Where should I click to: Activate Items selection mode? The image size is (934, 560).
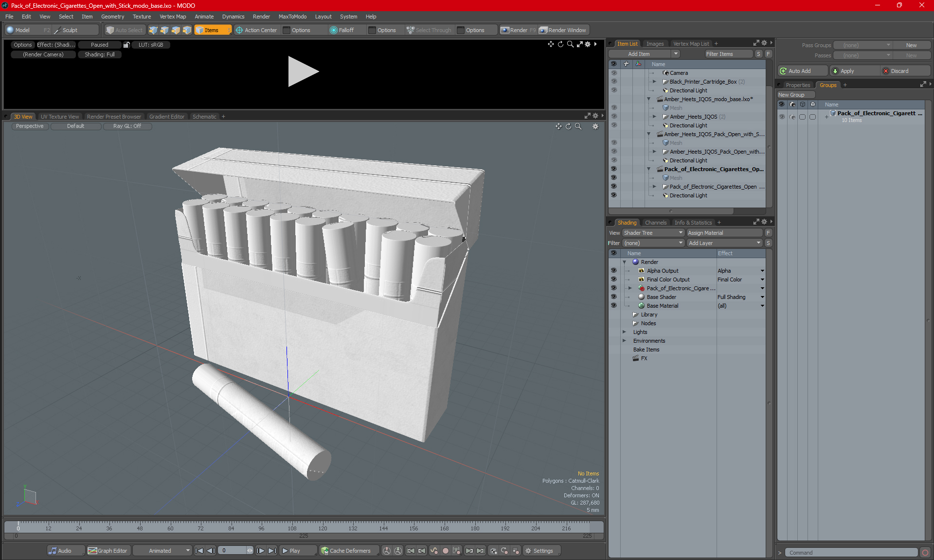pos(213,30)
